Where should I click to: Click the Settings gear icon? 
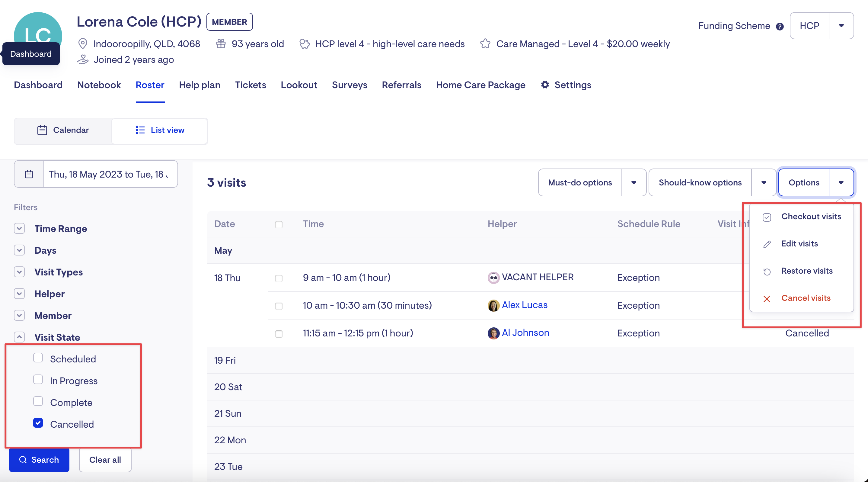[x=545, y=85]
